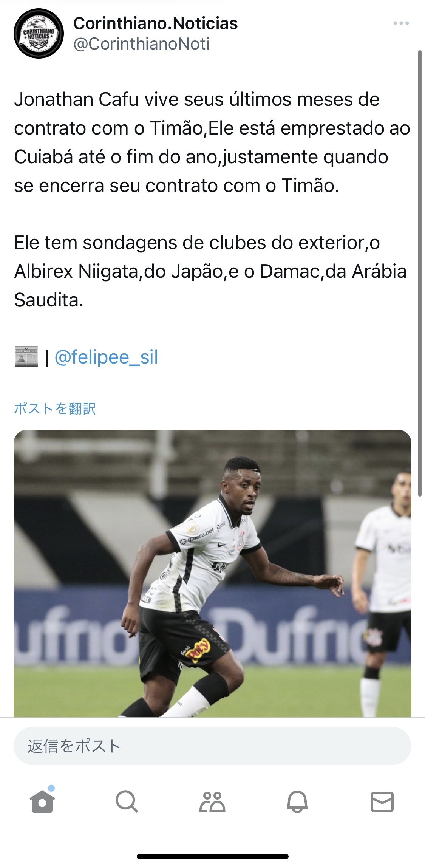
Task: Open the @felipee_sil mention link
Action: (x=106, y=357)
